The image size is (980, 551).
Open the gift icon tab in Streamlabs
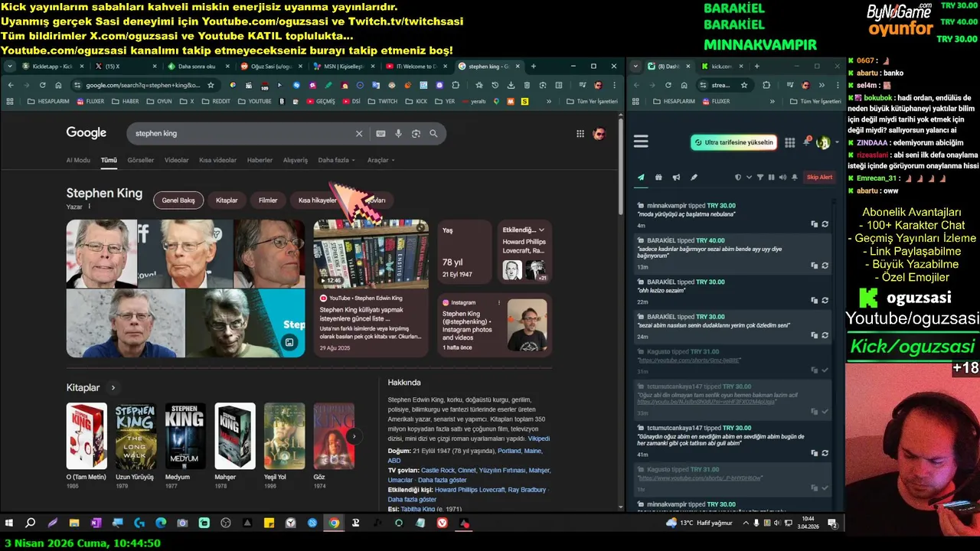[x=658, y=178]
